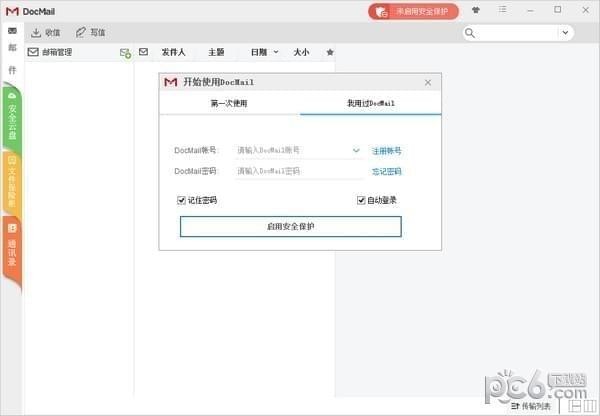Click the 收信 receive mail icon
Viewport: 600px width, 416px height.
tap(36, 32)
